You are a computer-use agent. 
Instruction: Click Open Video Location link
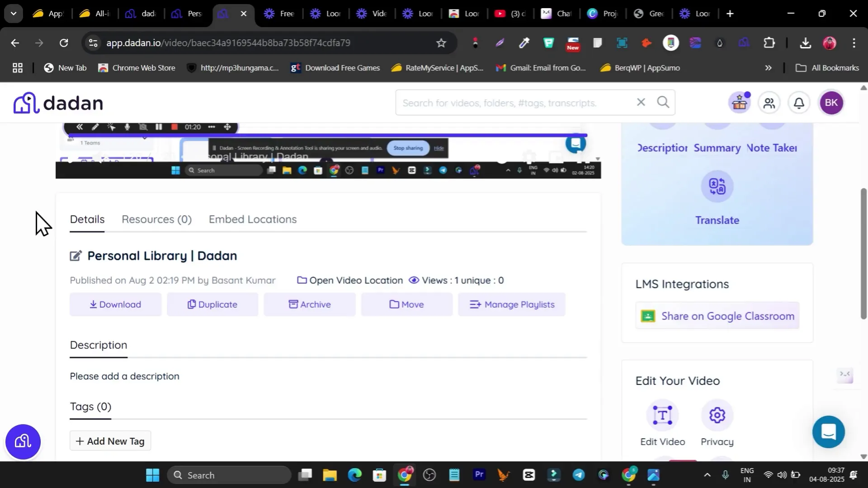(x=350, y=280)
